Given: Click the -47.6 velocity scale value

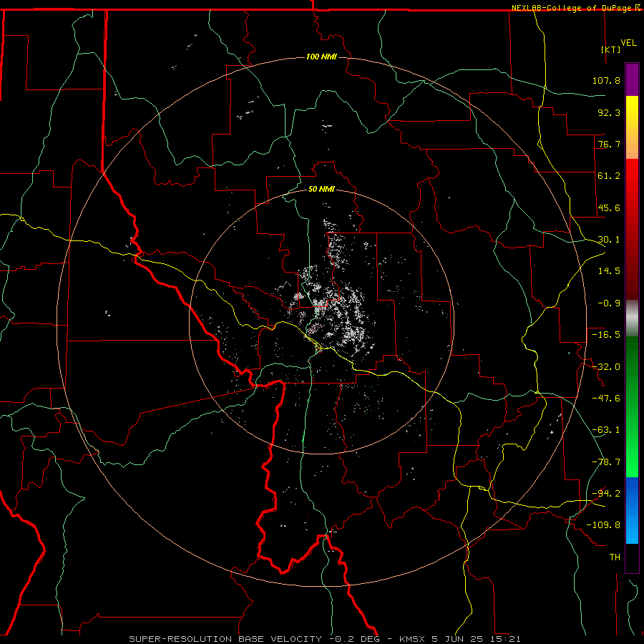Looking at the screenshot, I should [x=606, y=399].
